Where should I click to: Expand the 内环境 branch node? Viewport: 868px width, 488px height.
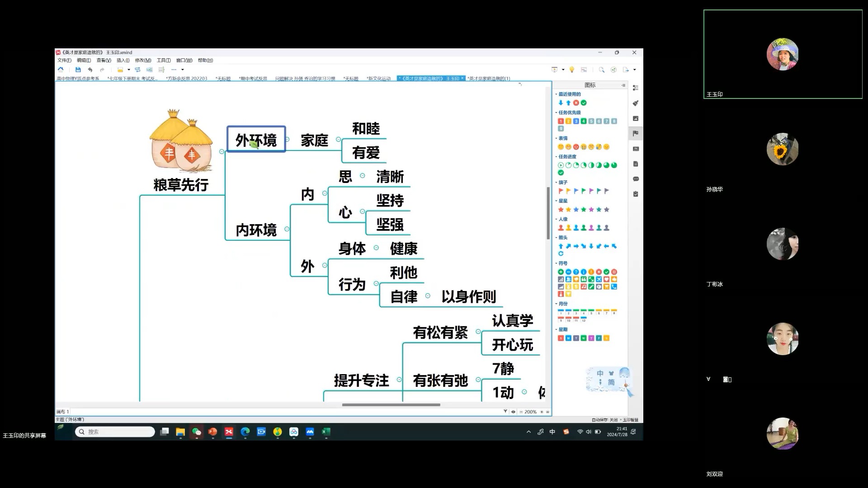[288, 229]
